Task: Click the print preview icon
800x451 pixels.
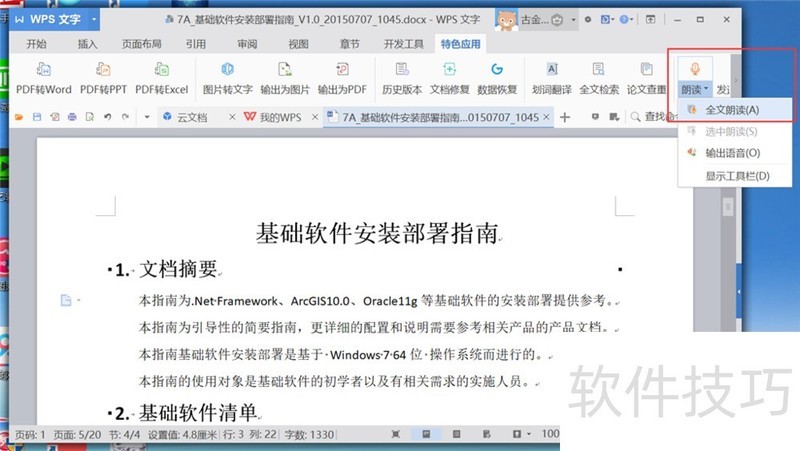Action: tap(90, 117)
